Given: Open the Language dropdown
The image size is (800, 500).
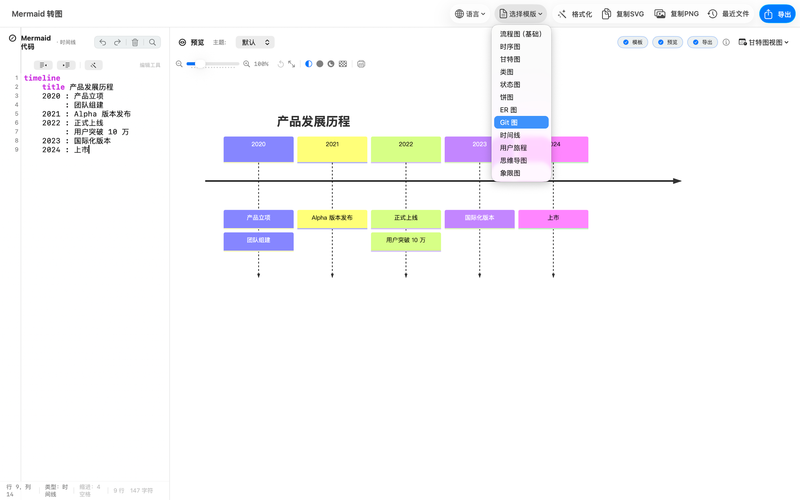Looking at the screenshot, I should click(x=470, y=14).
